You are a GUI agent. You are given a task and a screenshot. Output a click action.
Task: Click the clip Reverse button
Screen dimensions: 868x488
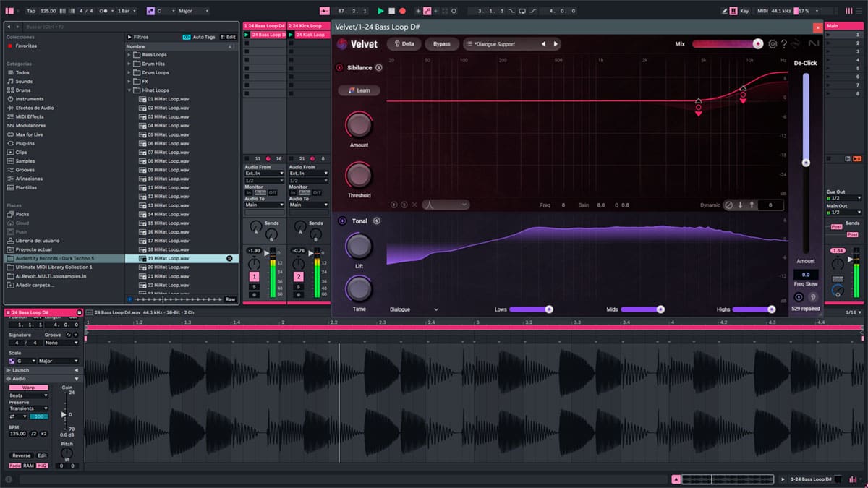click(22, 455)
